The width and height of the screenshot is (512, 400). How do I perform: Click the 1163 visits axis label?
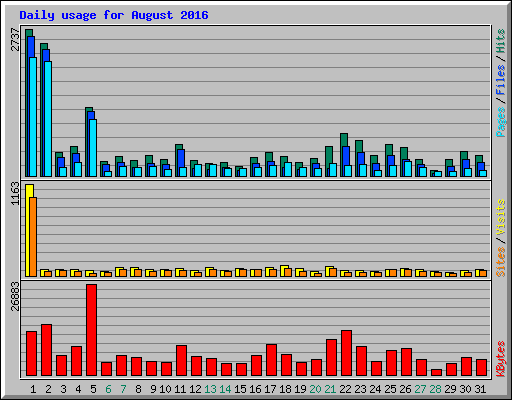click(x=15, y=194)
